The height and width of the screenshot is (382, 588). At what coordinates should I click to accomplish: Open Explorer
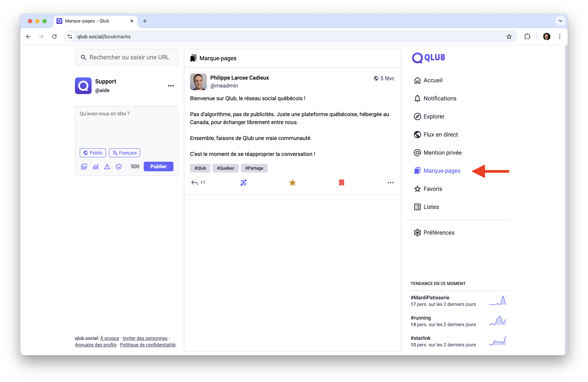tap(429, 116)
